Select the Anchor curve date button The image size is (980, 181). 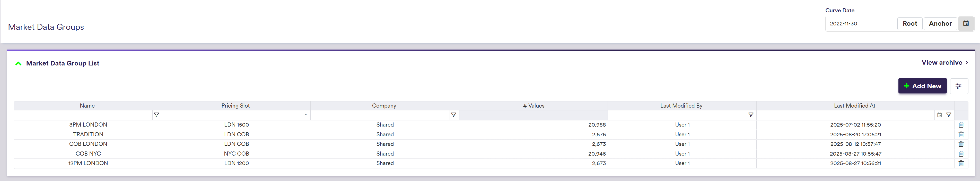point(940,24)
